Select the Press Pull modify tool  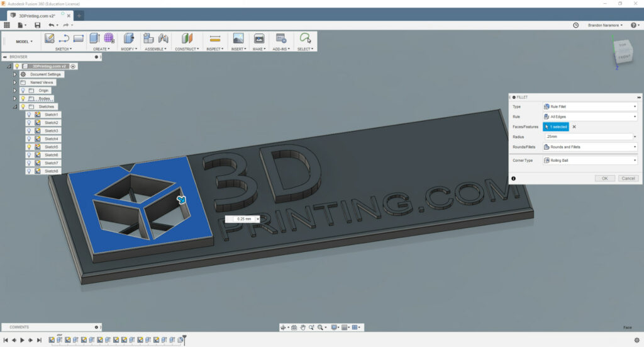(129, 38)
